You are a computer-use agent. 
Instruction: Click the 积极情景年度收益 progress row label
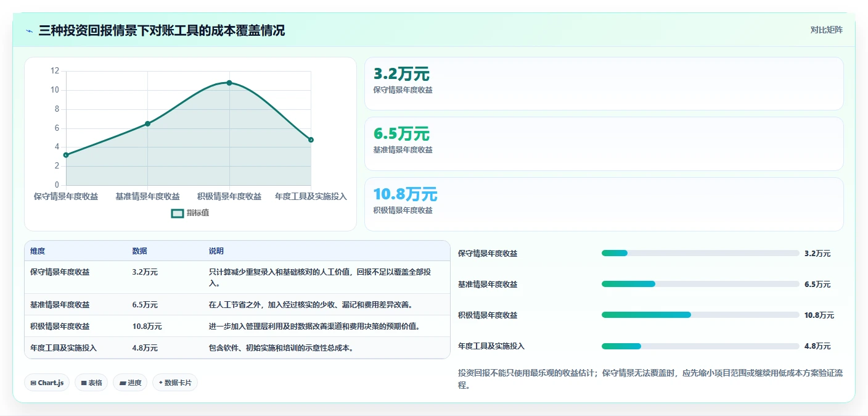click(x=488, y=315)
